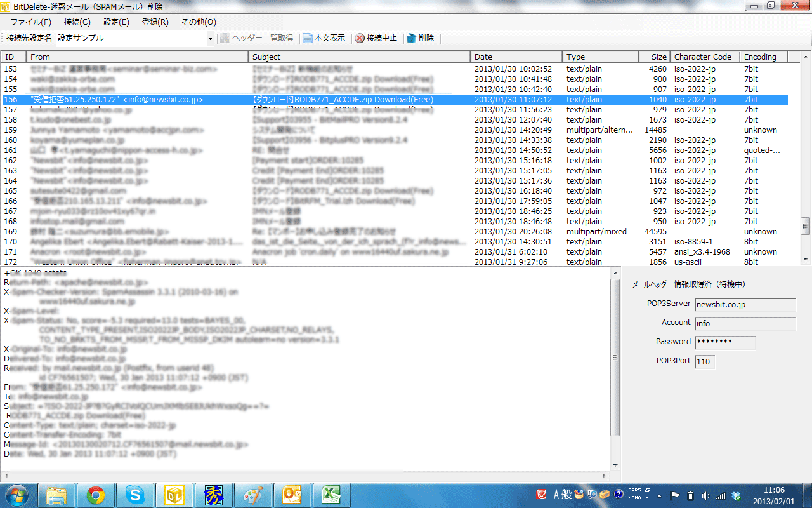Click the 本文表示 (show body) toolbar button
The height and width of the screenshot is (508, 812).
pos(324,38)
